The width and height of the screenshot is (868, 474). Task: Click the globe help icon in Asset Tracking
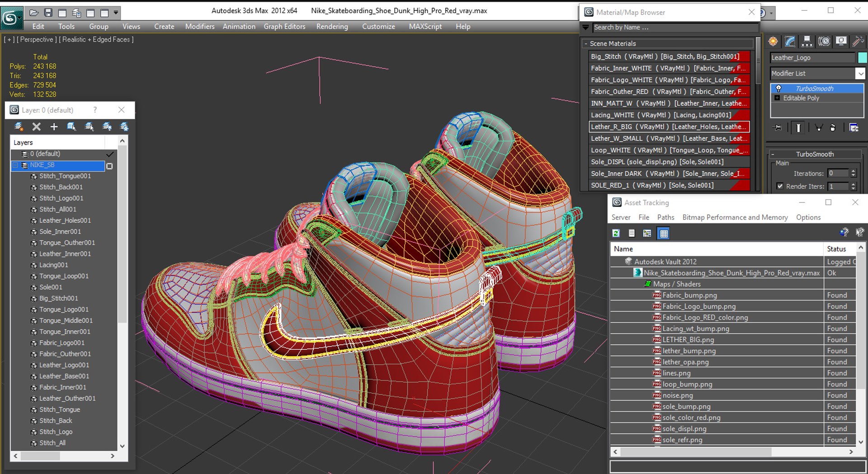point(844,232)
